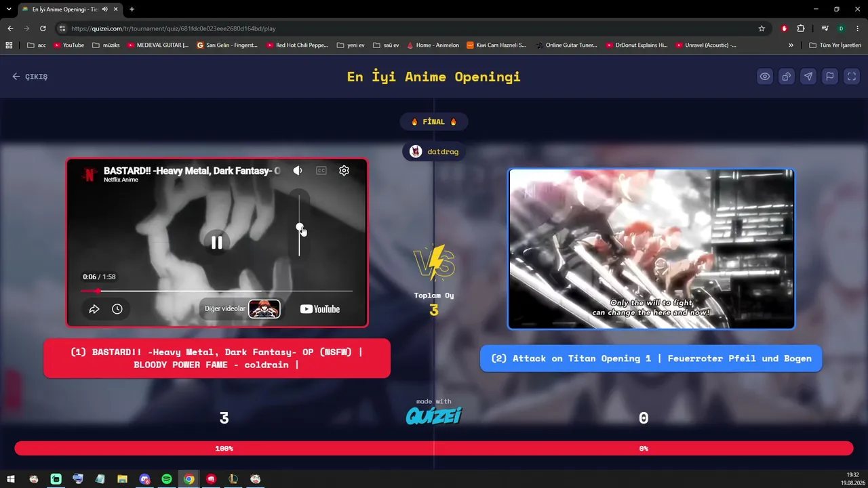Open League of Legends from the taskbar

[x=233, y=479]
